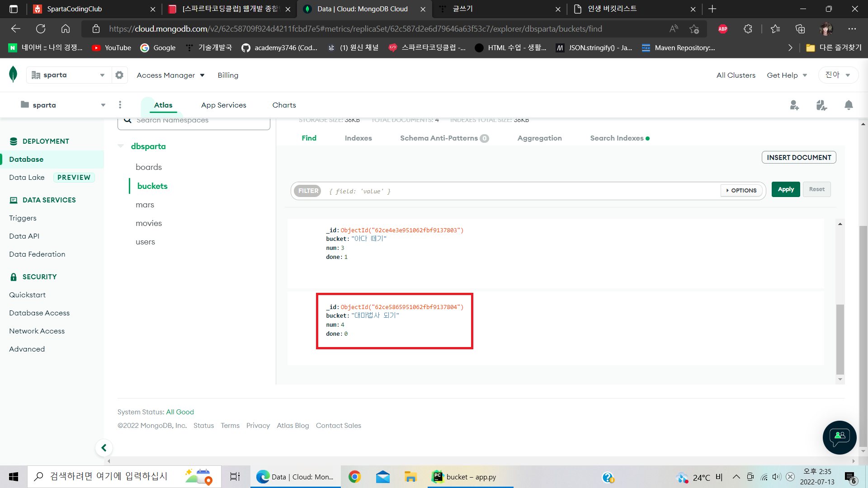Open the Get Help dropdown
The image size is (868, 488).
pyautogui.click(x=787, y=75)
